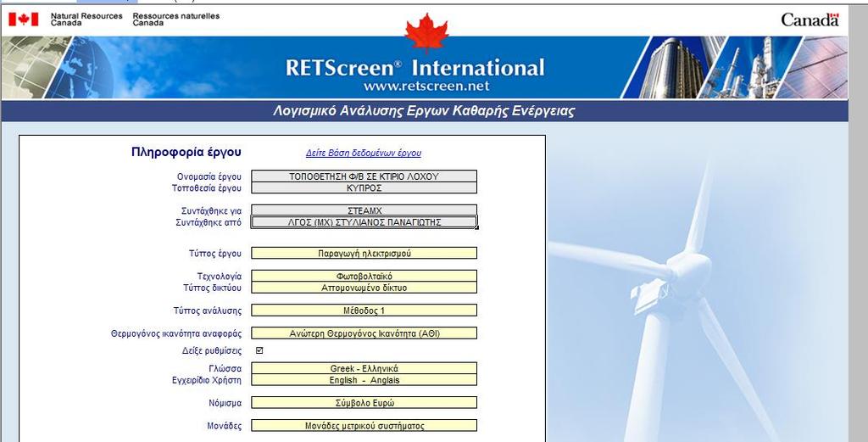Click the Natural Resources Canada text

(86, 20)
